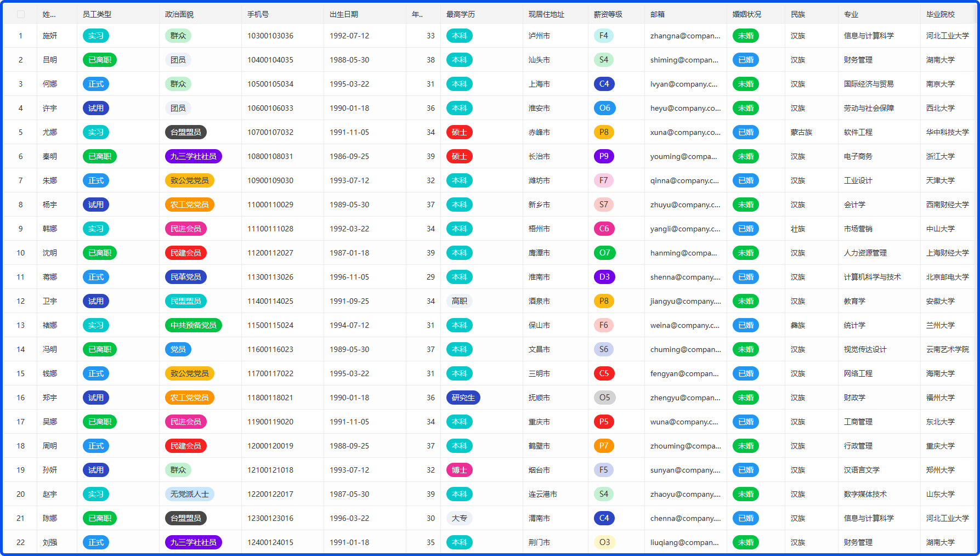The height and width of the screenshot is (556, 980).
Task: Click the D3 salary grade badge
Action: click(x=604, y=277)
